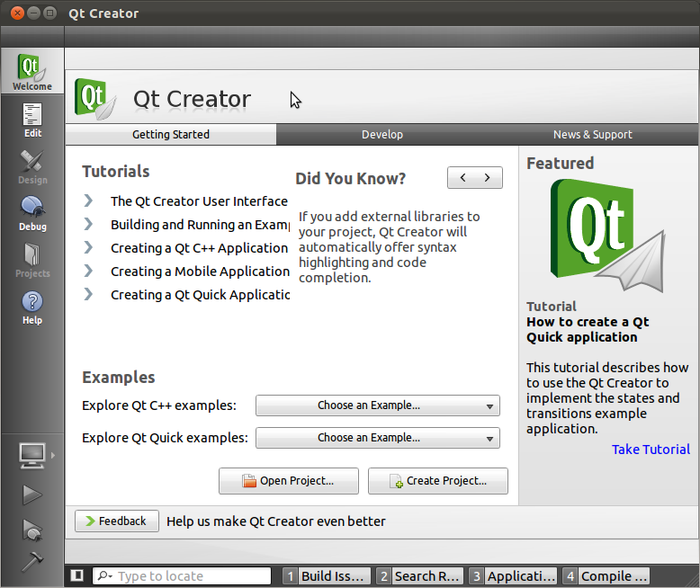Click Qt Creator logo in header

(x=95, y=99)
